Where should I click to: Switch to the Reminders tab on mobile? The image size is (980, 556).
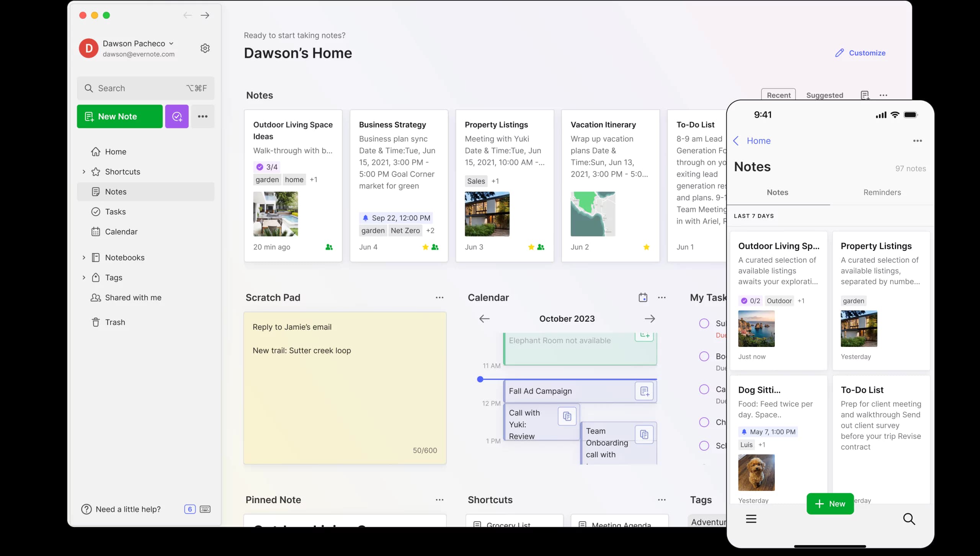(x=882, y=192)
